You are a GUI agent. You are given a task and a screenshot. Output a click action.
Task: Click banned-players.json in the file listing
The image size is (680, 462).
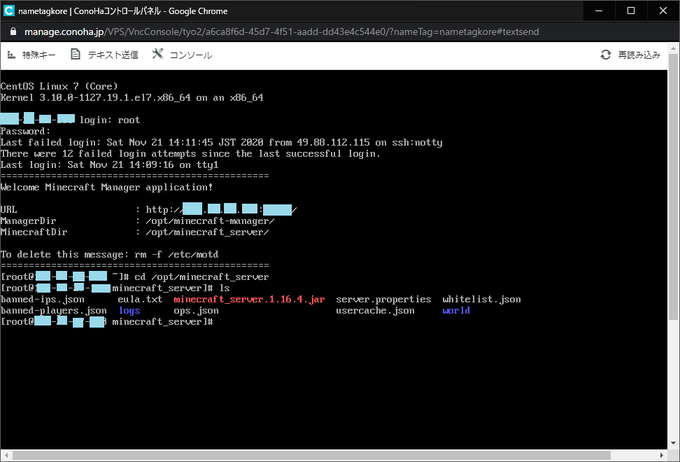(x=53, y=311)
